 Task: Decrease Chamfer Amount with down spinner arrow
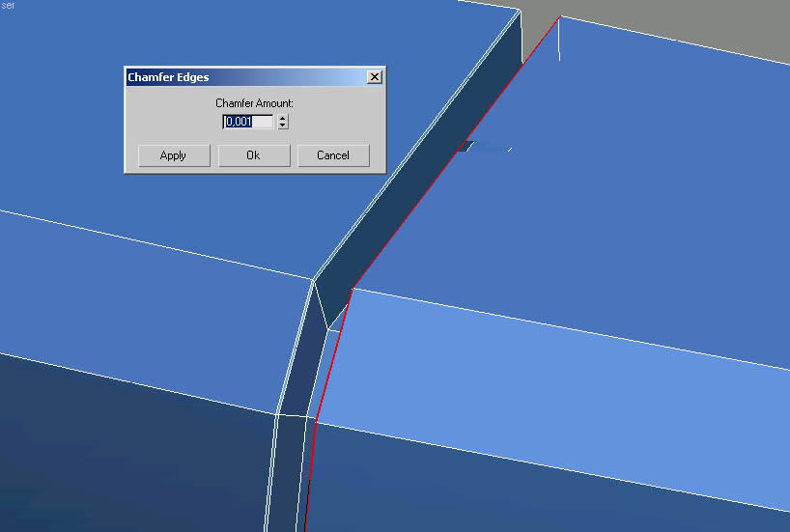(283, 125)
